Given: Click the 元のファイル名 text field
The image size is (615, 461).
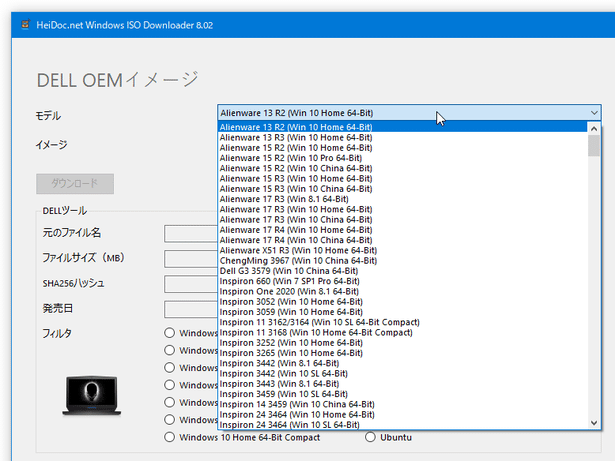Looking at the screenshot, I should [191, 233].
